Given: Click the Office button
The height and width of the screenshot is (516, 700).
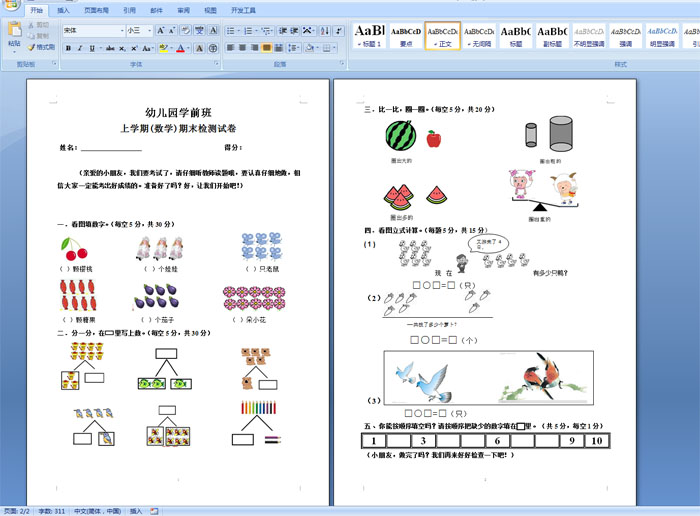Looking at the screenshot, I should click(x=10, y=4).
